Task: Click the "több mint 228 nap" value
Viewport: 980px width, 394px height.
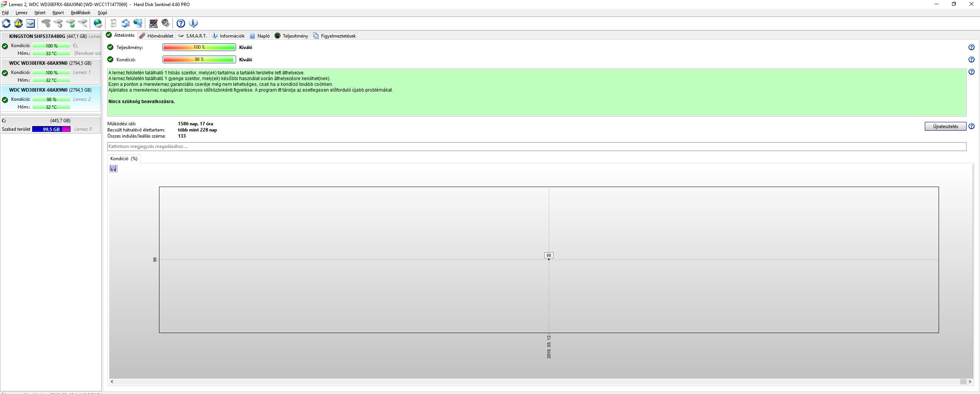Action: [x=197, y=130]
